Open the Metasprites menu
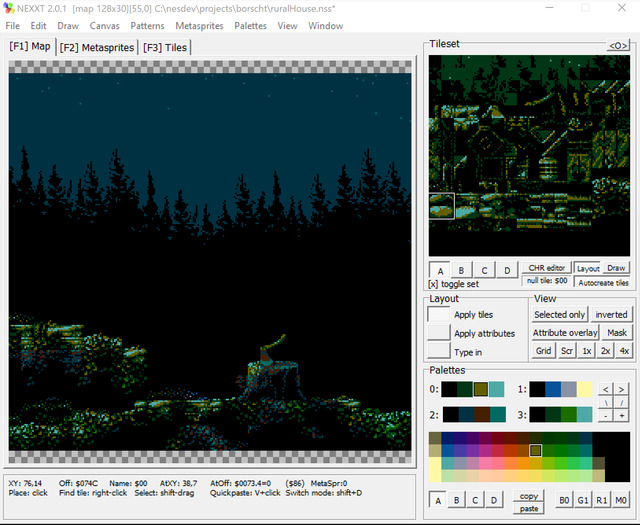Screen dimensions: 640x525 (199, 26)
